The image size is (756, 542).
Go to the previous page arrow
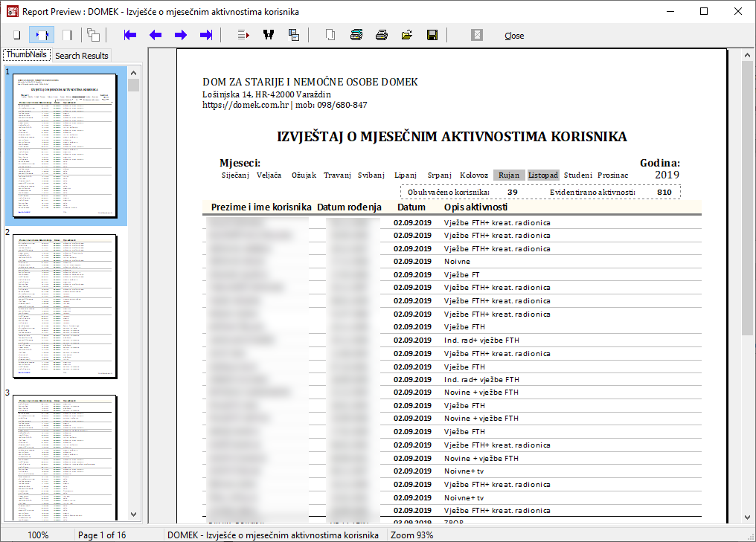tap(156, 35)
